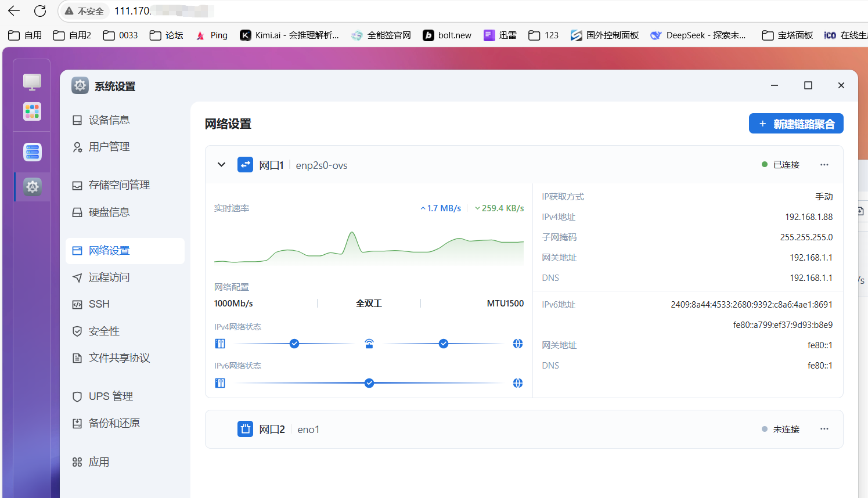Open the blue storage dock icon
This screenshot has height=498, width=868.
(32, 152)
